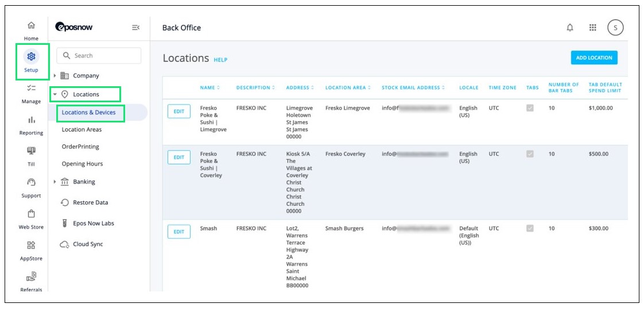
Task: Click the Time Zone column header
Action: (502, 87)
